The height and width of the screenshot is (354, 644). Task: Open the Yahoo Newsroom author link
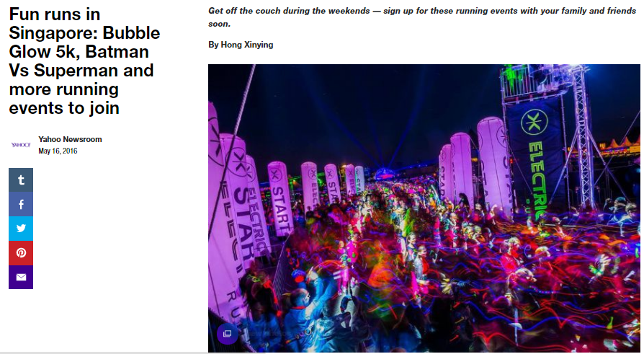[70, 139]
